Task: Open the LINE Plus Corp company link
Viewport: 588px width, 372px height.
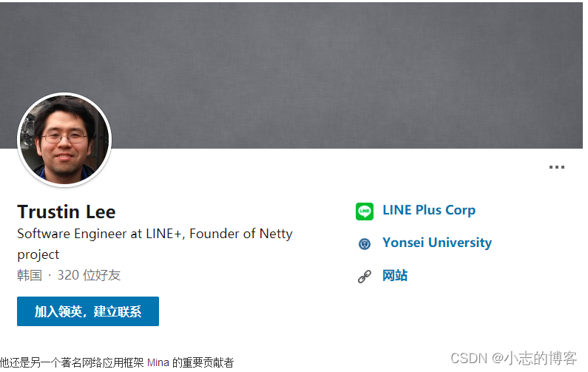Action: (x=429, y=210)
